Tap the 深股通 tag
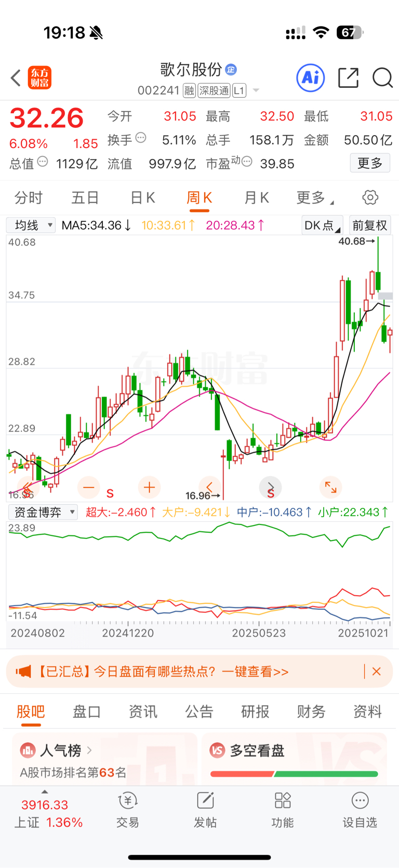 point(214,91)
